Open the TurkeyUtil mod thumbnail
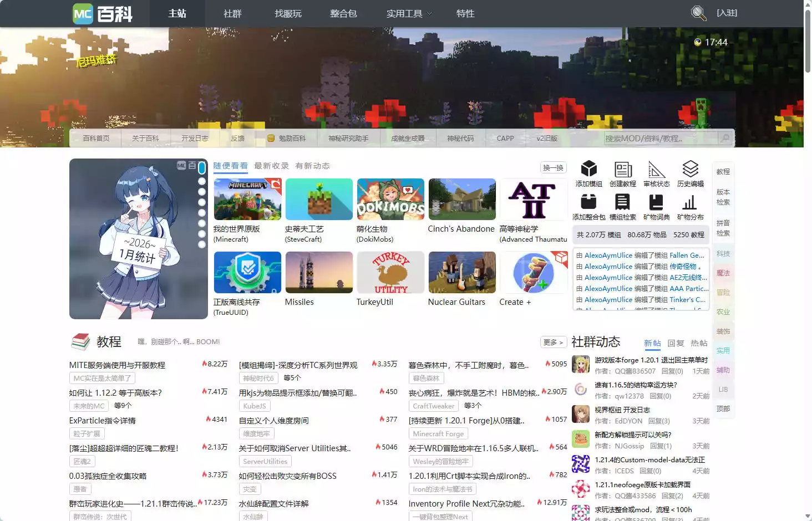812x521 pixels. coord(390,272)
